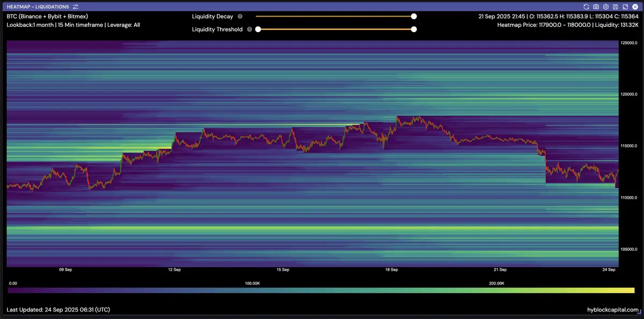The height and width of the screenshot is (319, 644).
Task: Click the 18 Sep date axis label
Action: click(x=391, y=270)
